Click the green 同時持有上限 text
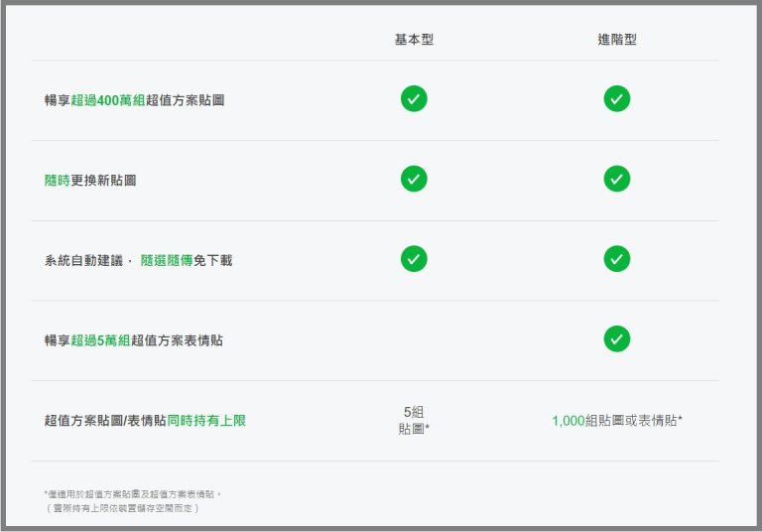Image resolution: width=762 pixels, height=532 pixels. 205,421
